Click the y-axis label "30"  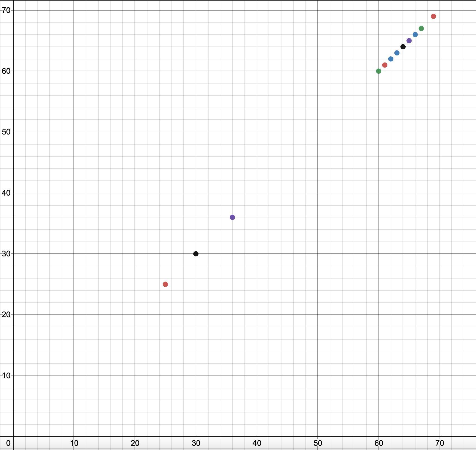[x=6, y=254]
